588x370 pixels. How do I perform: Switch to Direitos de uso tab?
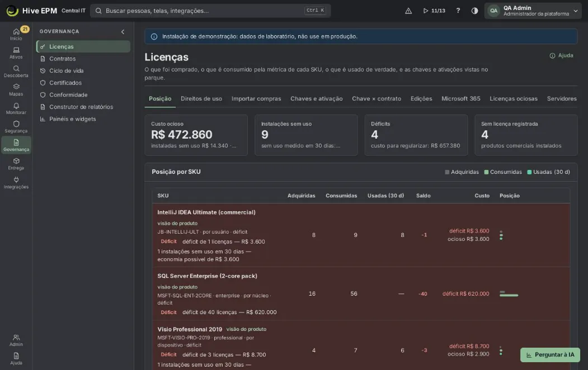pyautogui.click(x=201, y=99)
